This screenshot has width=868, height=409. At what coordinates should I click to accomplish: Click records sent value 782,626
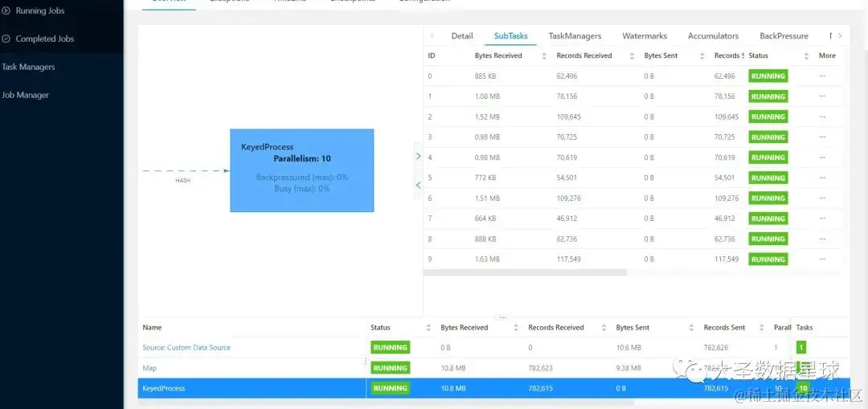(x=716, y=348)
